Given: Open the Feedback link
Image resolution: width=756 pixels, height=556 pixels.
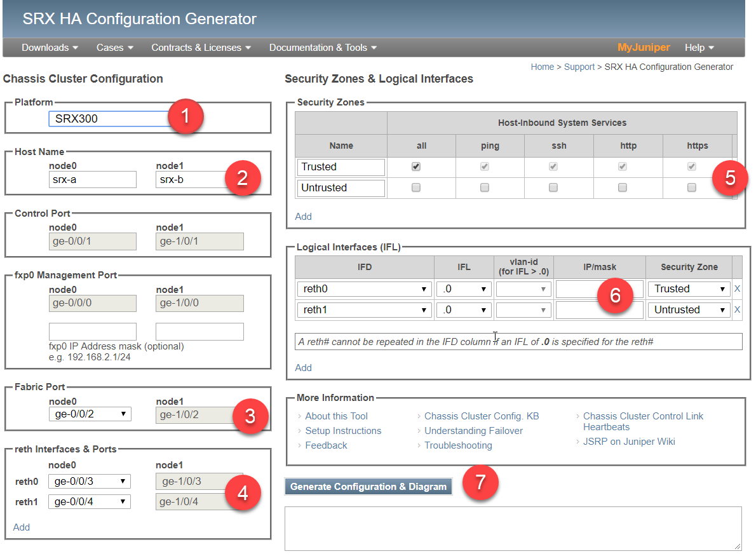Looking at the screenshot, I should pyautogui.click(x=326, y=445).
